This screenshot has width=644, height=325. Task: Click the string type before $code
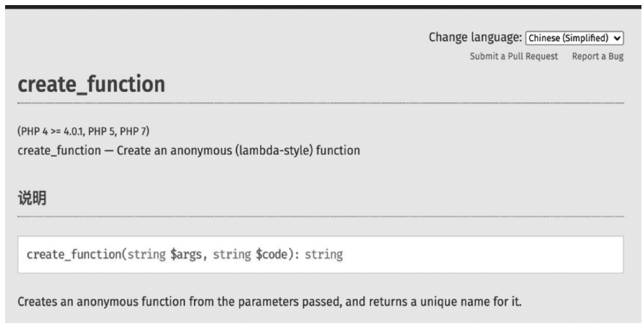click(x=231, y=255)
